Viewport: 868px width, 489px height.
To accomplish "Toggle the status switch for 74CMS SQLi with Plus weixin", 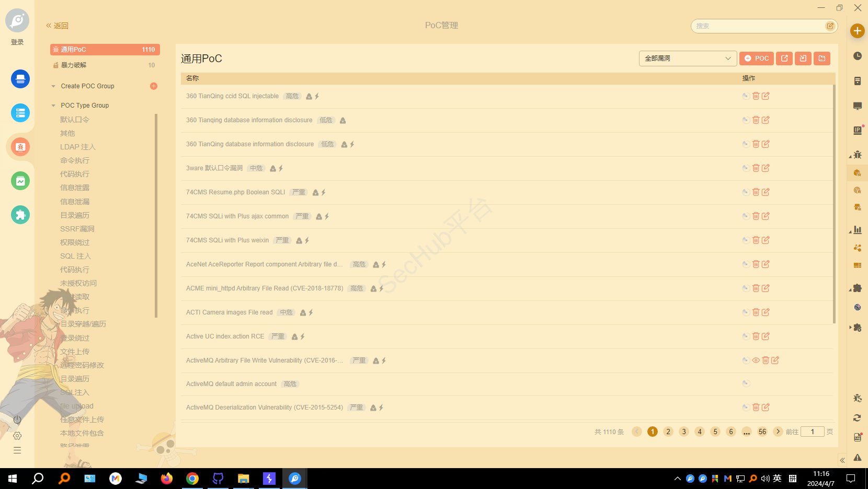I will (746, 240).
